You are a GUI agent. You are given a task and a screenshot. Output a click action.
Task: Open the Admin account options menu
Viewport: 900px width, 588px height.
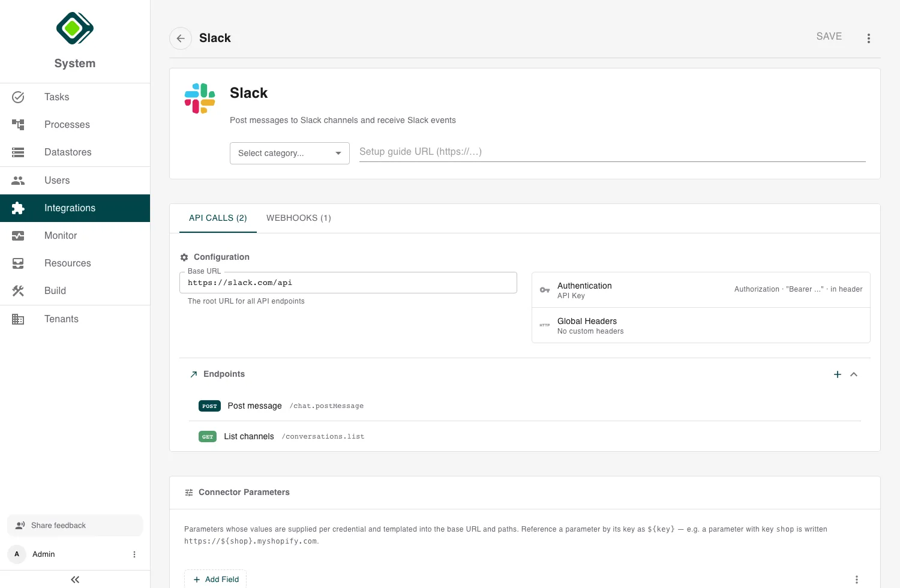(134, 554)
